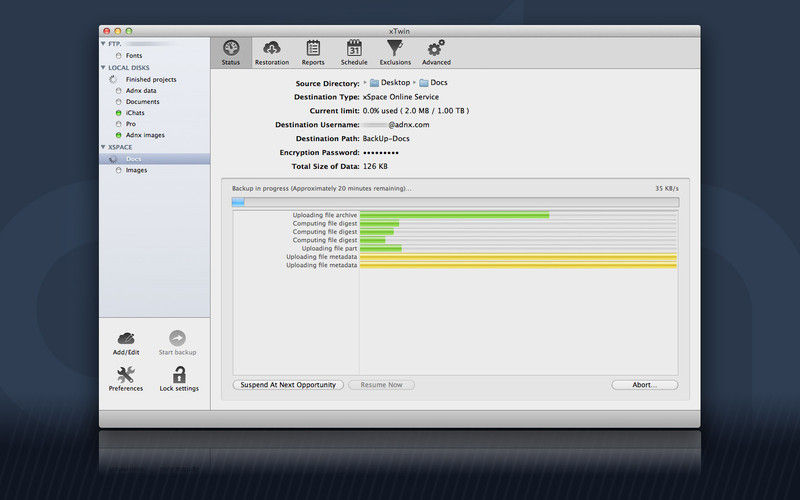Image resolution: width=800 pixels, height=500 pixels.
Task: Click the Encryption Password field dots
Action: point(381,153)
